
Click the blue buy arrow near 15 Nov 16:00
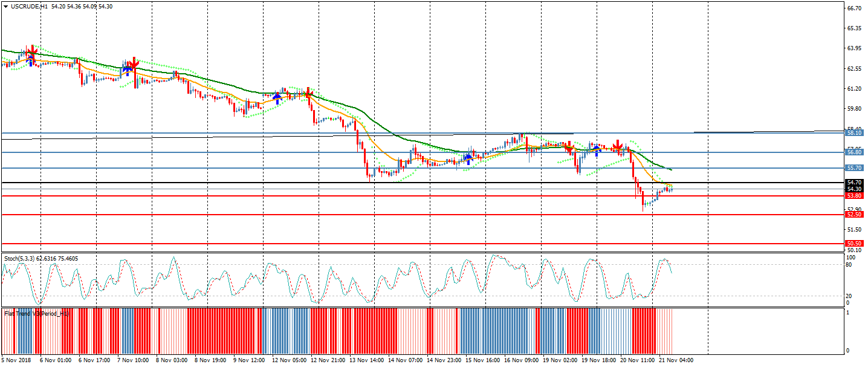click(x=468, y=158)
